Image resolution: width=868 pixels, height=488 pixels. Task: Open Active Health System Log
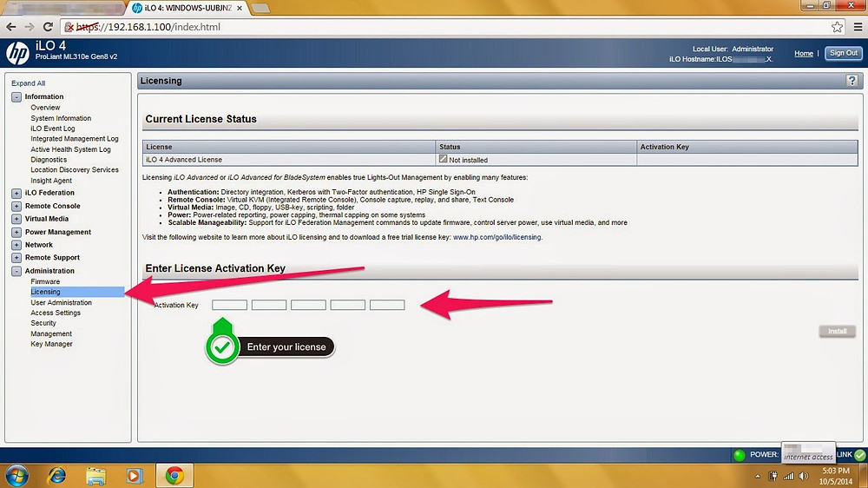click(x=70, y=149)
